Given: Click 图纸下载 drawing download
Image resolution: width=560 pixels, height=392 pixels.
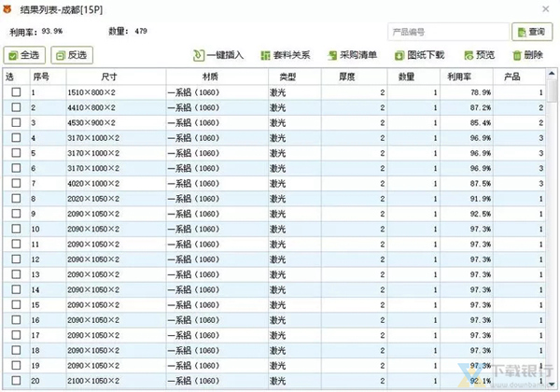Looking at the screenshot, I should (419, 55).
